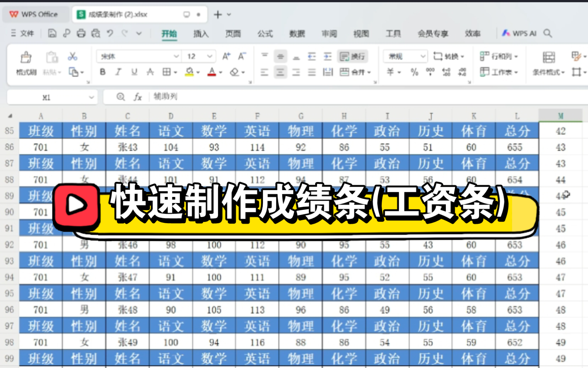Toggle italic formatting
The image size is (588, 368).
coord(118,72)
